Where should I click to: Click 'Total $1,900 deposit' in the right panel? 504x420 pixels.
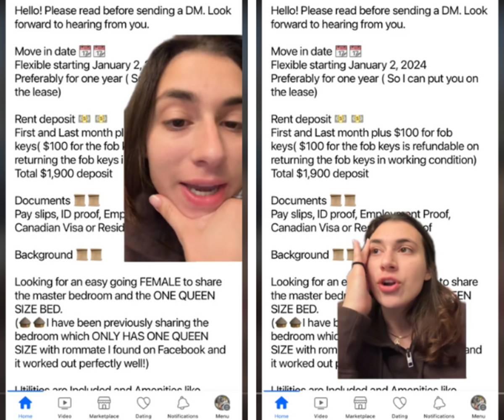pyautogui.click(x=320, y=173)
